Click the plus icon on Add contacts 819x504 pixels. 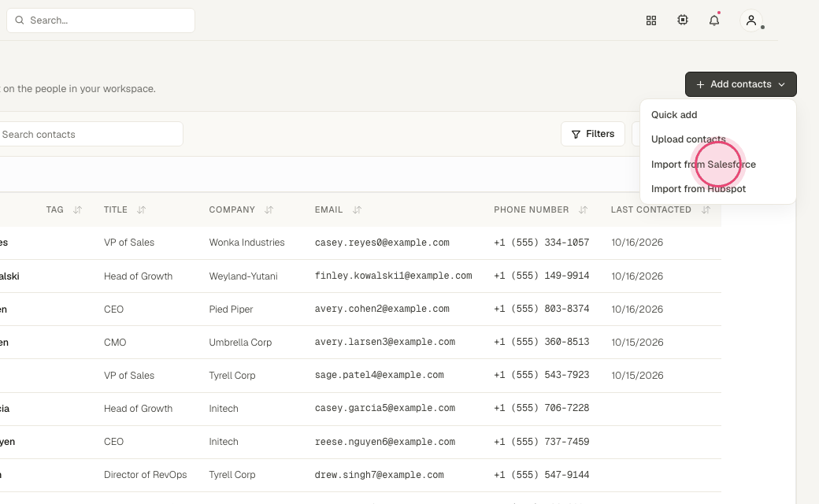[x=700, y=84]
